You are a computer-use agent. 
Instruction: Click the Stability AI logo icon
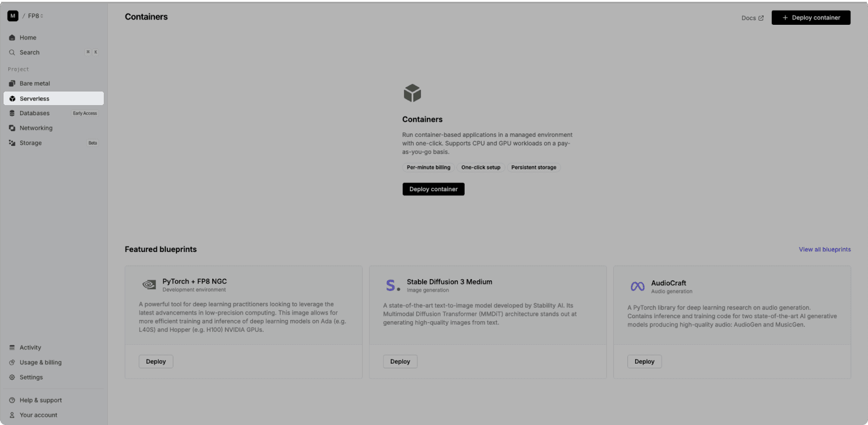tap(392, 285)
